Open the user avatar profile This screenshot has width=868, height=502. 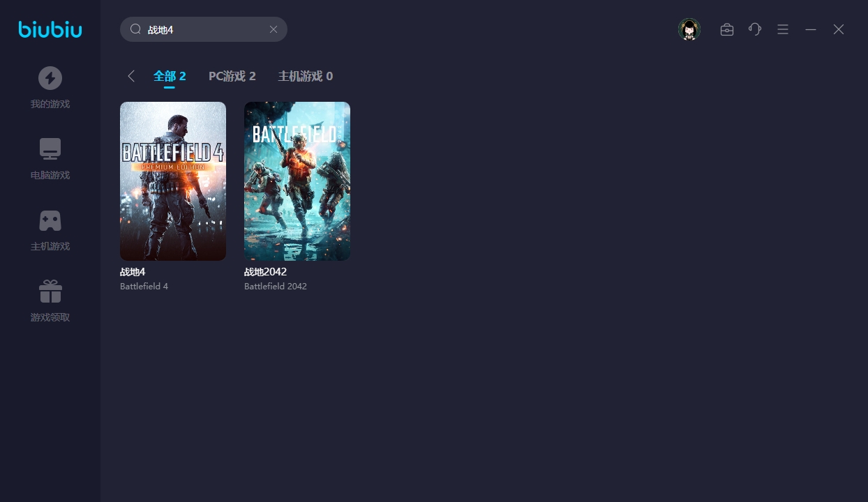689,29
